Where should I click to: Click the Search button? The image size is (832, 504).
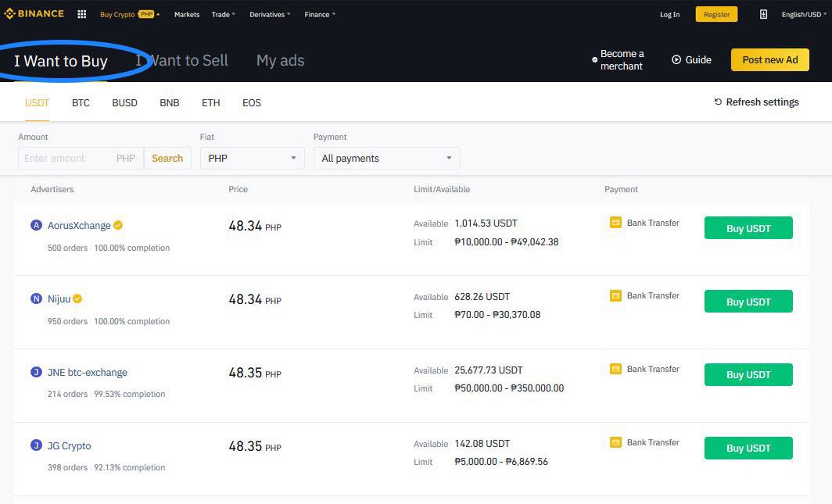[x=167, y=159]
